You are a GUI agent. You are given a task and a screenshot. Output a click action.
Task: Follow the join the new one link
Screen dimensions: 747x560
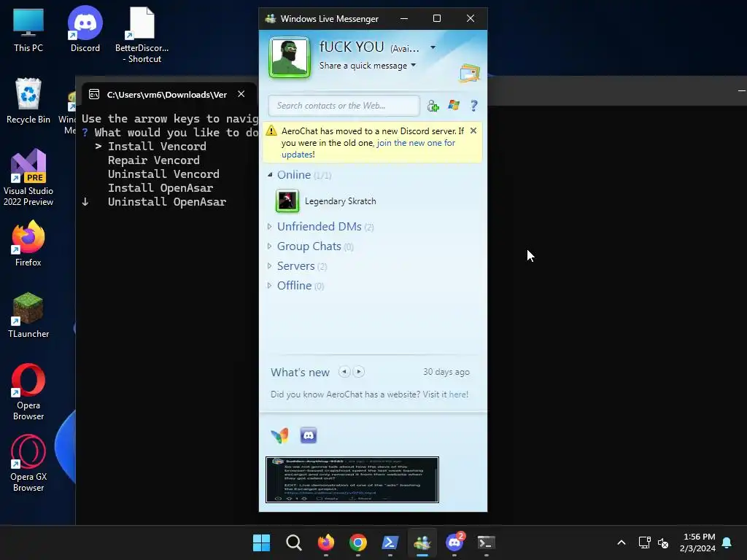point(416,143)
